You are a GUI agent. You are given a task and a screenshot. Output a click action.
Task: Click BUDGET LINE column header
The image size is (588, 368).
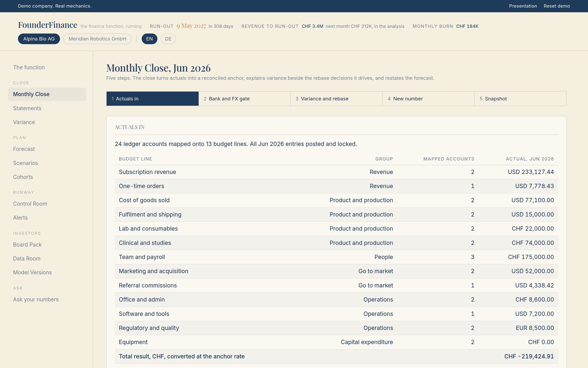point(135,159)
